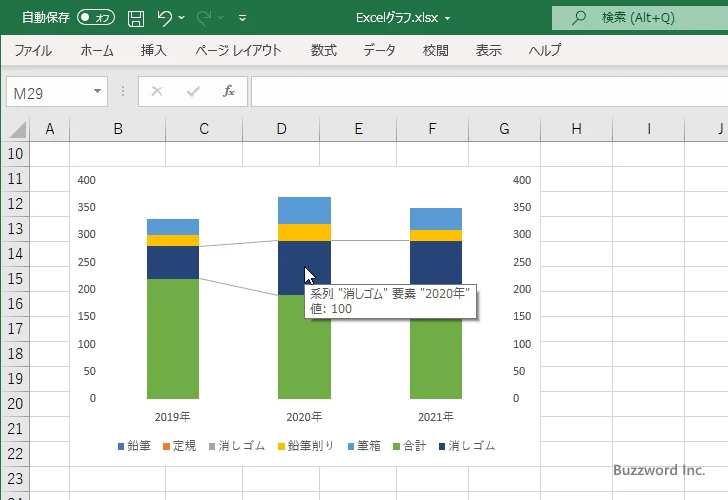Click the formula bar Enter checkmark icon

pyautogui.click(x=193, y=91)
